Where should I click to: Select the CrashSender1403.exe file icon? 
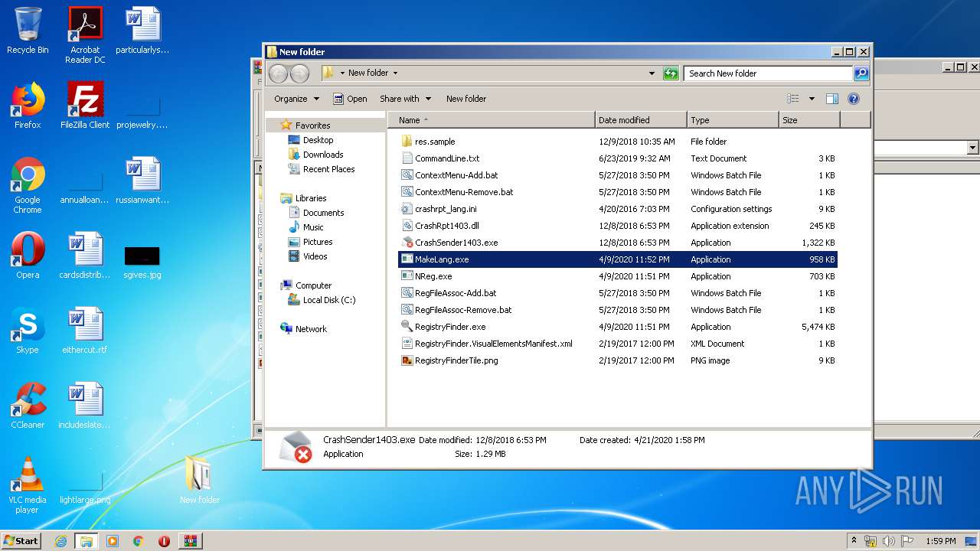click(407, 243)
